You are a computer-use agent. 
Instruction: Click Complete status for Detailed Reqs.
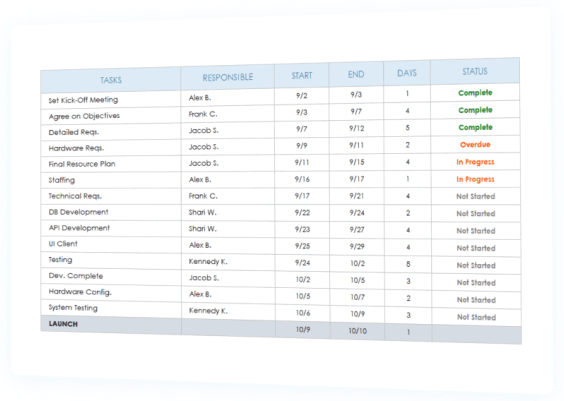click(475, 127)
